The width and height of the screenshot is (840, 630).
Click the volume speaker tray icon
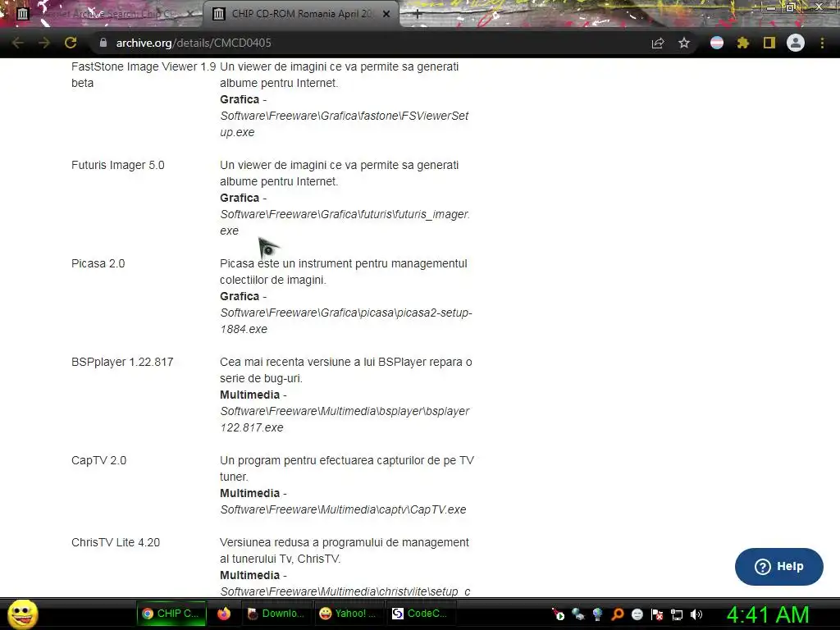pyautogui.click(x=696, y=615)
